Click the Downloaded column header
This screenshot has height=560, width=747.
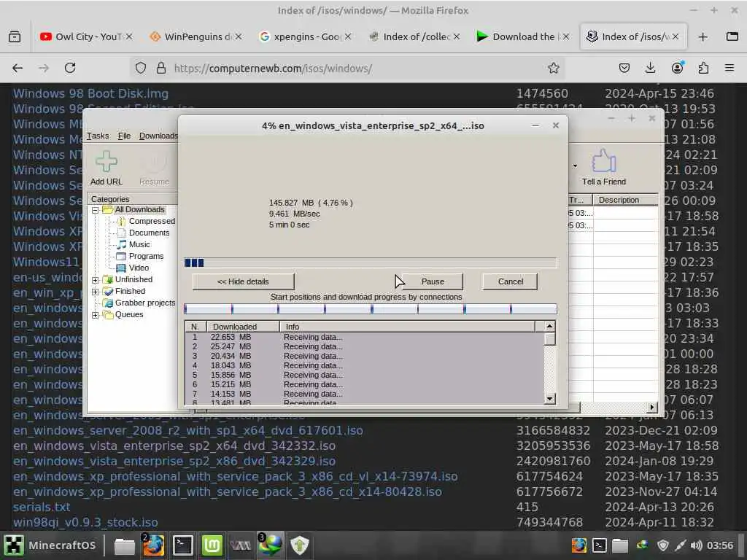point(243,327)
